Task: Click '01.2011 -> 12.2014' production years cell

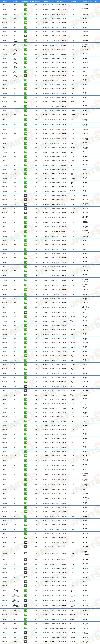Action: [48, 642]
